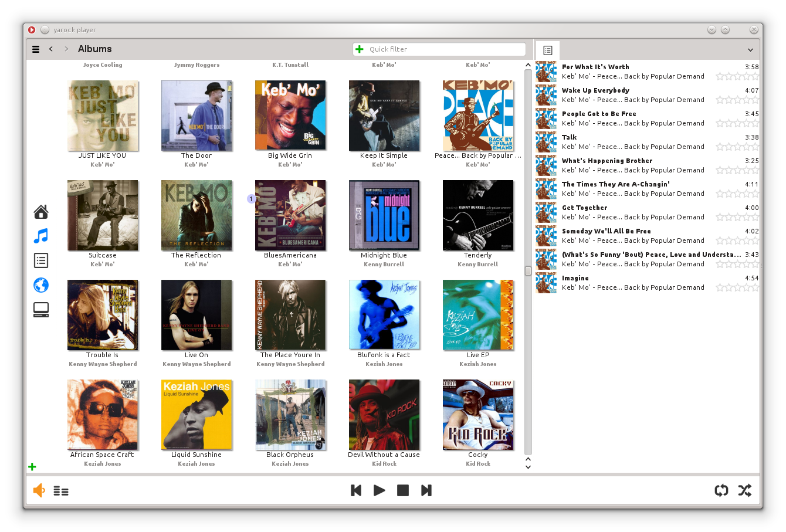Open the Live On album cover
This screenshot has width=786, height=532.
coord(196,315)
